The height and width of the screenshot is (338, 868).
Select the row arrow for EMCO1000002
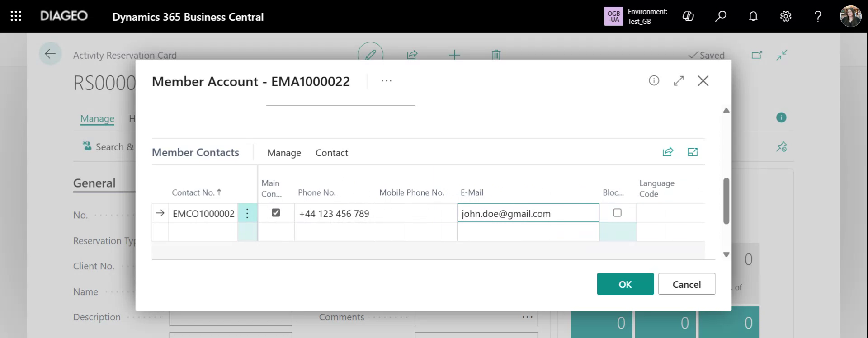pyautogui.click(x=160, y=213)
